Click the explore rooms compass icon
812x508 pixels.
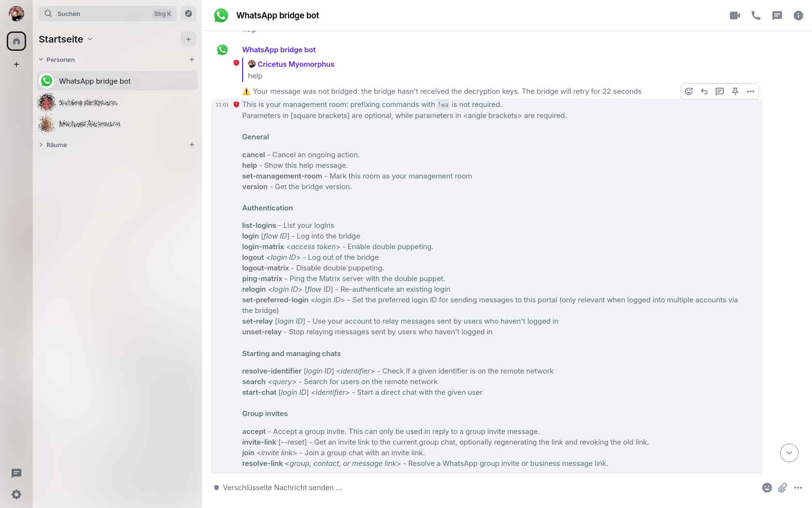pyautogui.click(x=188, y=14)
